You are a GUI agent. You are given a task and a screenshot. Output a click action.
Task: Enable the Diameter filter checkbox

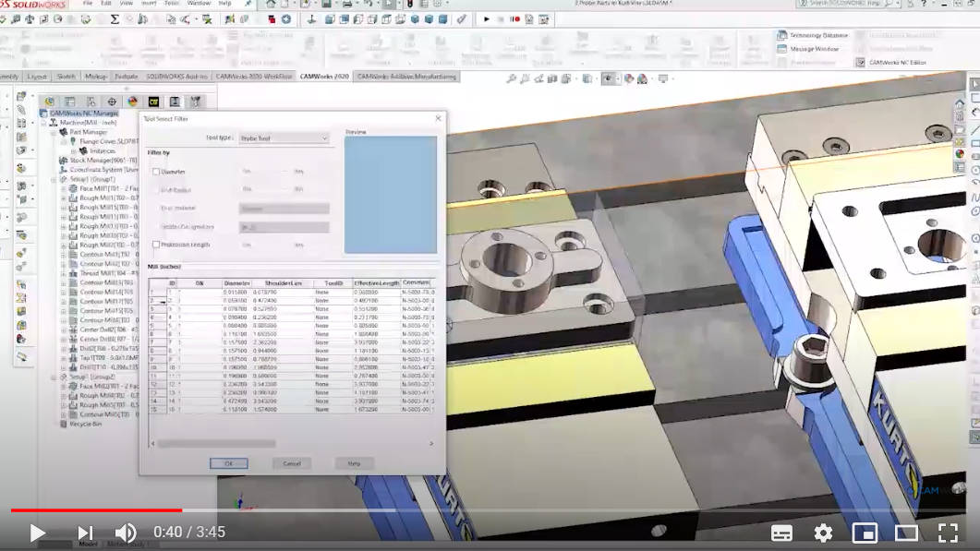point(156,172)
